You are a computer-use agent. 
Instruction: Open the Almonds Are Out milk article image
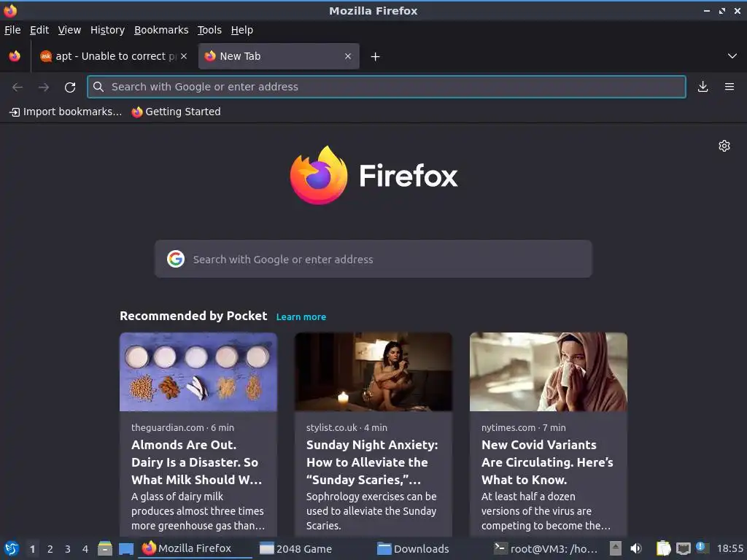coord(198,372)
